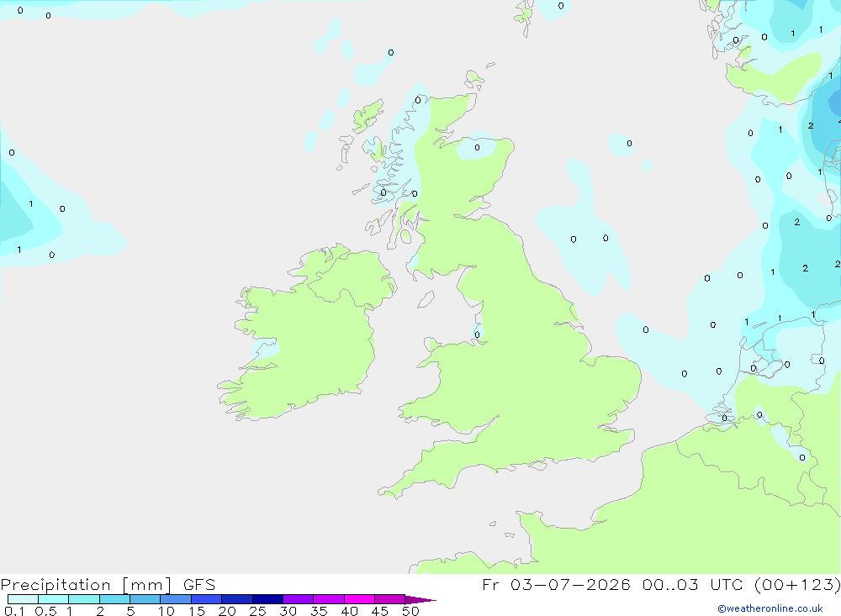Click the 'GFS' model label
The height and width of the screenshot is (616, 841).
(199, 585)
